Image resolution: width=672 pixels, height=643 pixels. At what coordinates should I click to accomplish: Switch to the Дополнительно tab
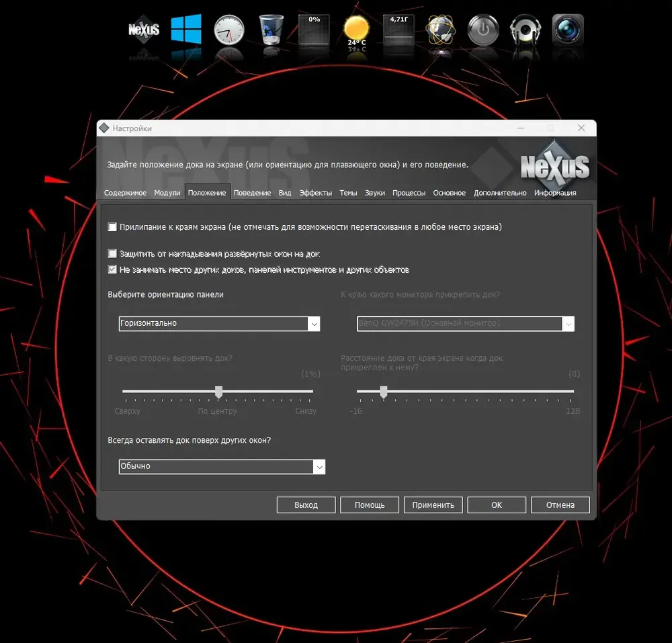pos(500,193)
